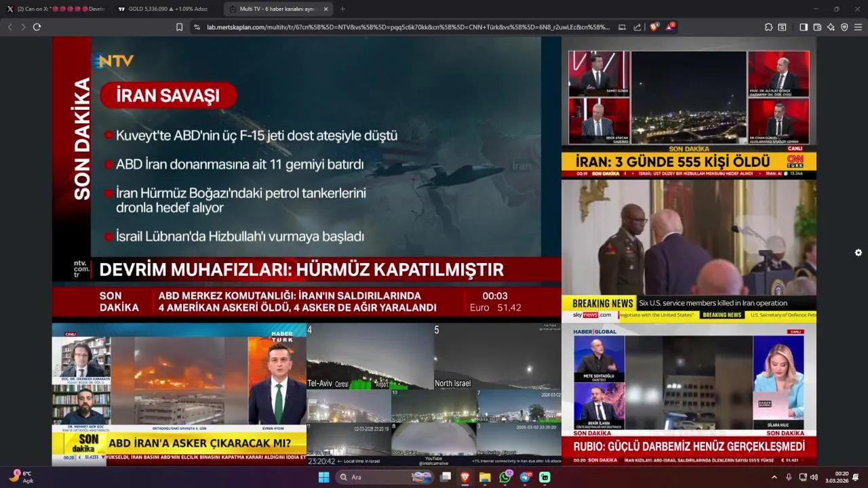
Task: Click the install/cast screen icon in address bar
Action: tap(622, 27)
